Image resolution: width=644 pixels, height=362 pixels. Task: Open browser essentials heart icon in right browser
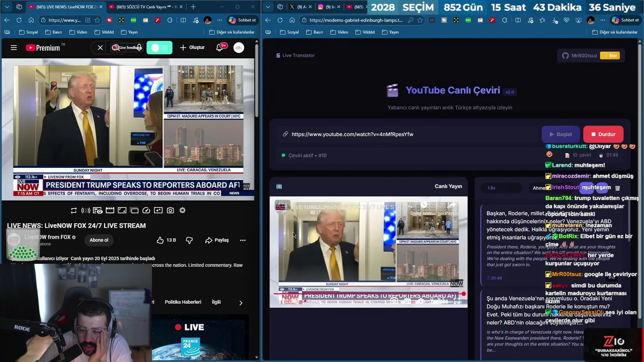click(567, 20)
